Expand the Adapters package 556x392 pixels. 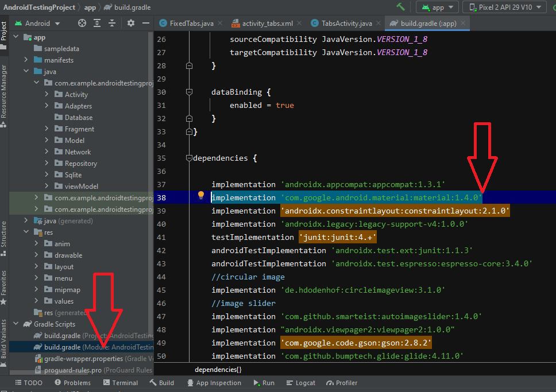[x=47, y=105]
